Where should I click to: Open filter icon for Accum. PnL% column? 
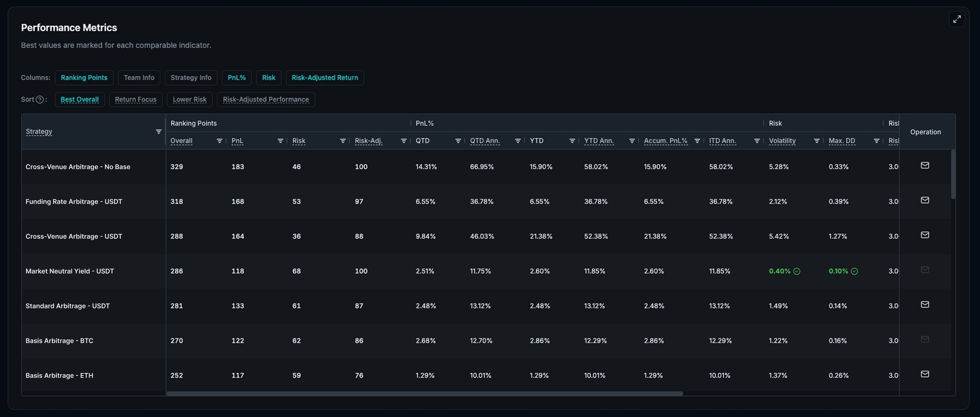tap(697, 140)
